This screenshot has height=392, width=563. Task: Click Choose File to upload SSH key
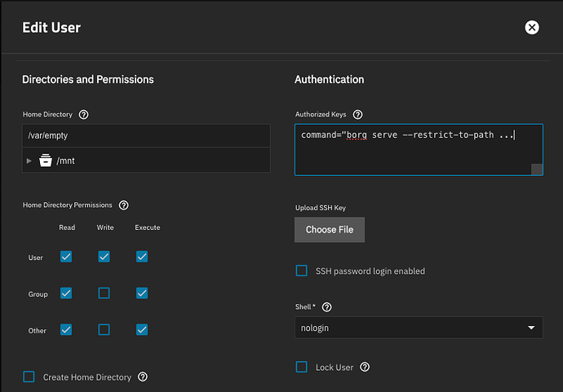(x=330, y=230)
